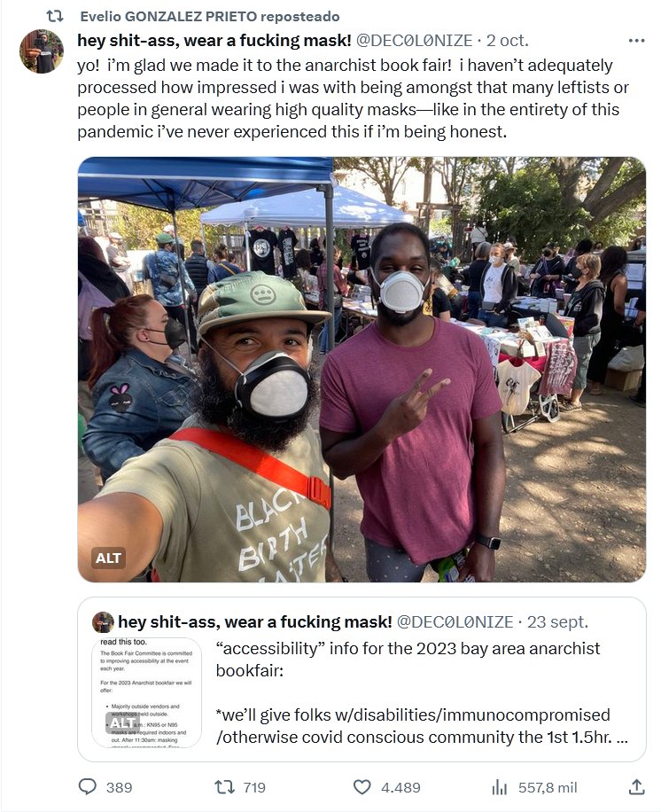The height and width of the screenshot is (812, 661).
Task: Show ALT badge on quoted tweet image
Action: tap(122, 723)
